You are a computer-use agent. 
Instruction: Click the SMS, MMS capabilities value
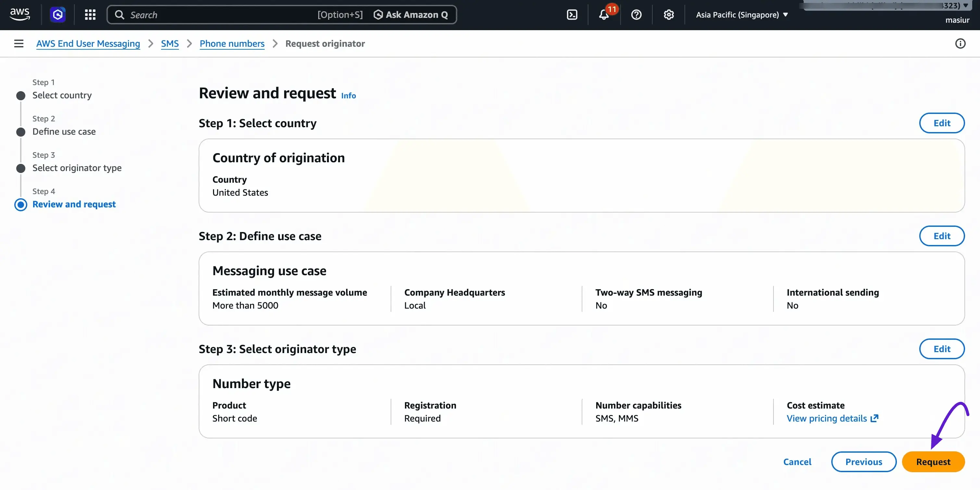tap(617, 418)
